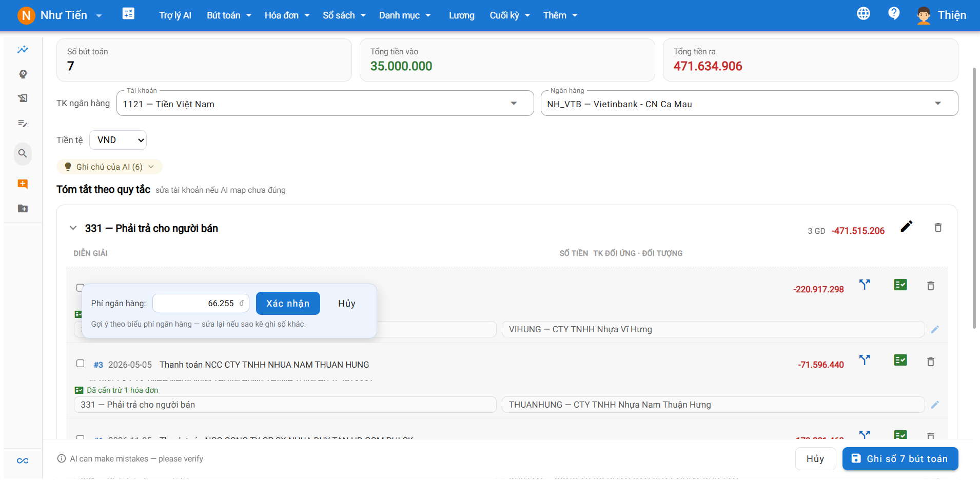980x482 pixels.
Task: Open the Lương menu item
Action: (x=461, y=15)
